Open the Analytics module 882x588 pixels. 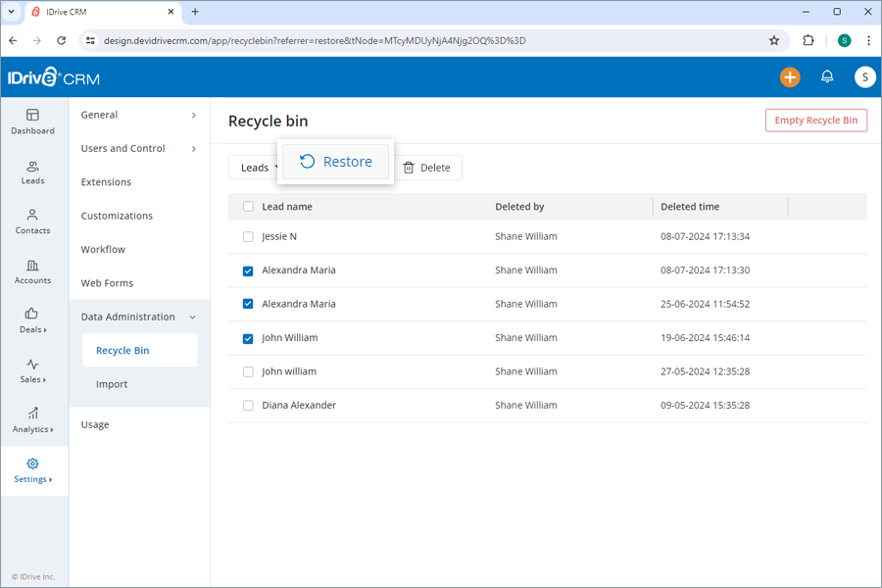point(32,421)
